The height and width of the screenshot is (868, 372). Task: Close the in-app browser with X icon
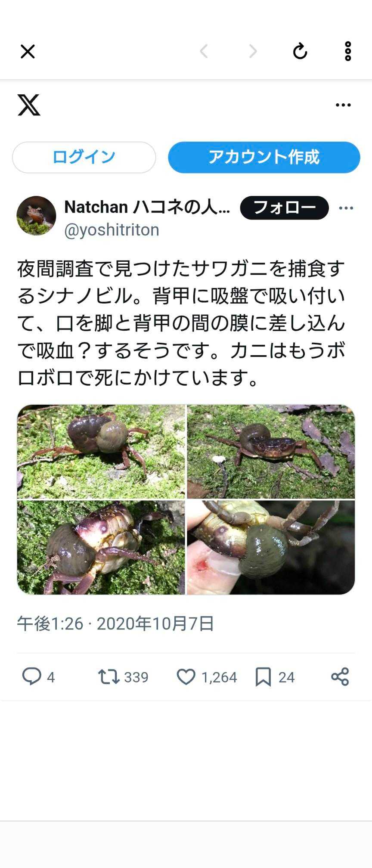28,52
